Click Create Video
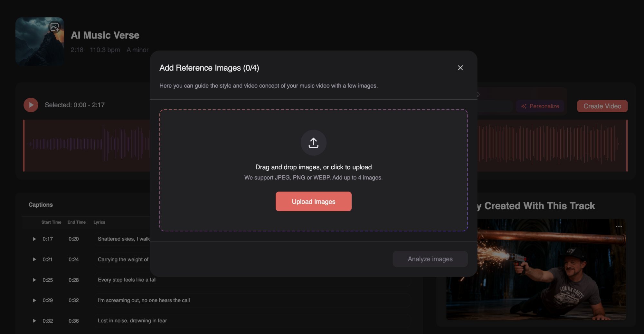This screenshot has width=644, height=334. coord(602,106)
